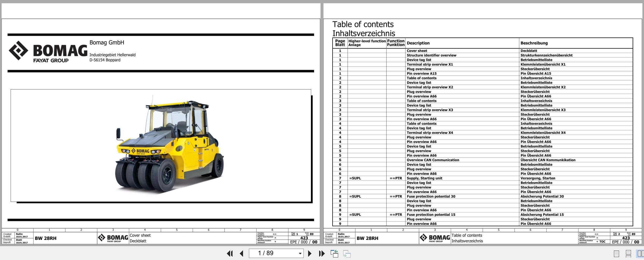Screen dimensions: 644x260
Task: Click 'Fuse protection potential 30' entry
Action: 431,197
